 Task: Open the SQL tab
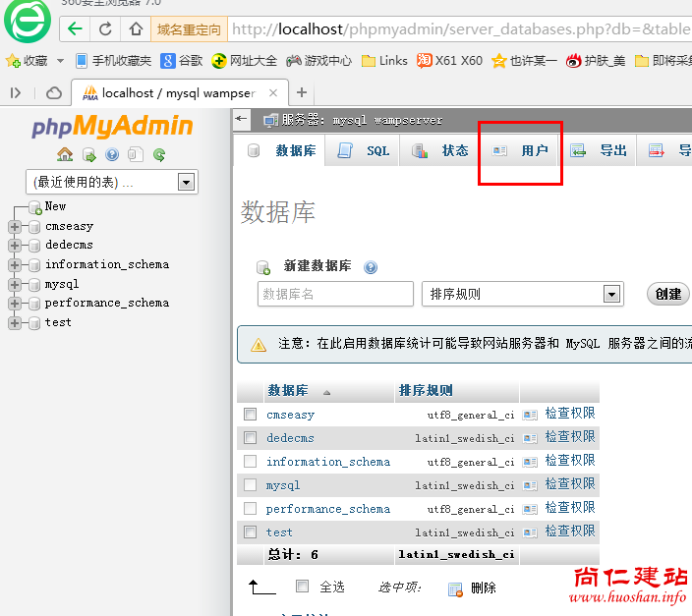(x=365, y=151)
